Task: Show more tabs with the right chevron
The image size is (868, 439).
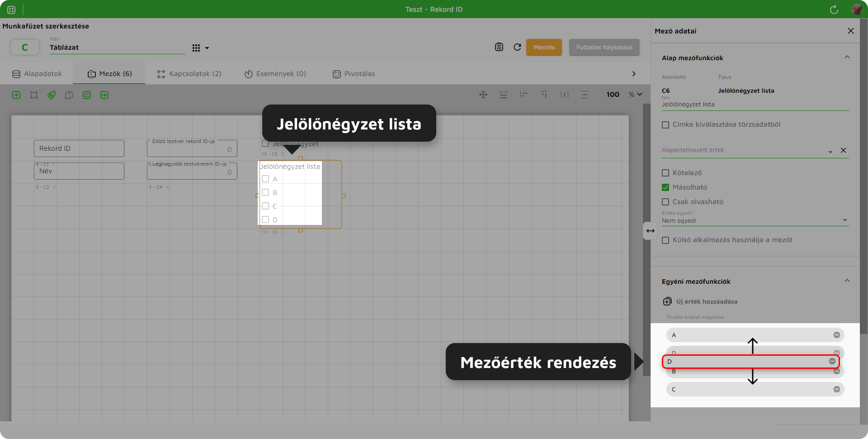Action: click(633, 74)
